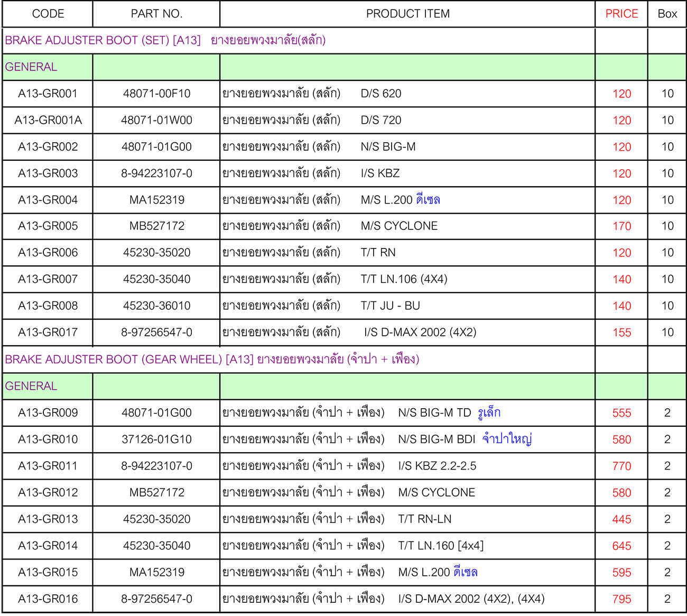Click code cell A13-GR002

coord(48,146)
